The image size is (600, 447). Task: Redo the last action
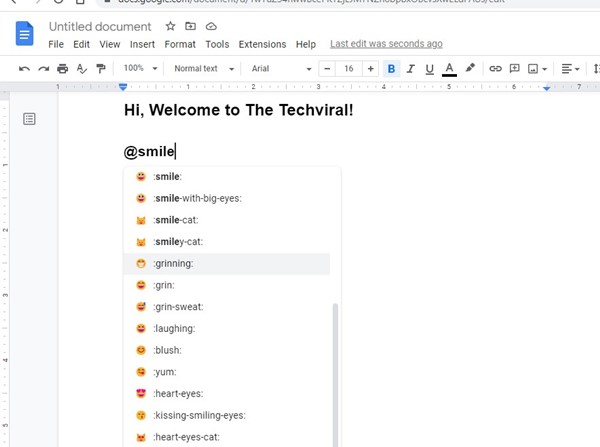[44, 69]
